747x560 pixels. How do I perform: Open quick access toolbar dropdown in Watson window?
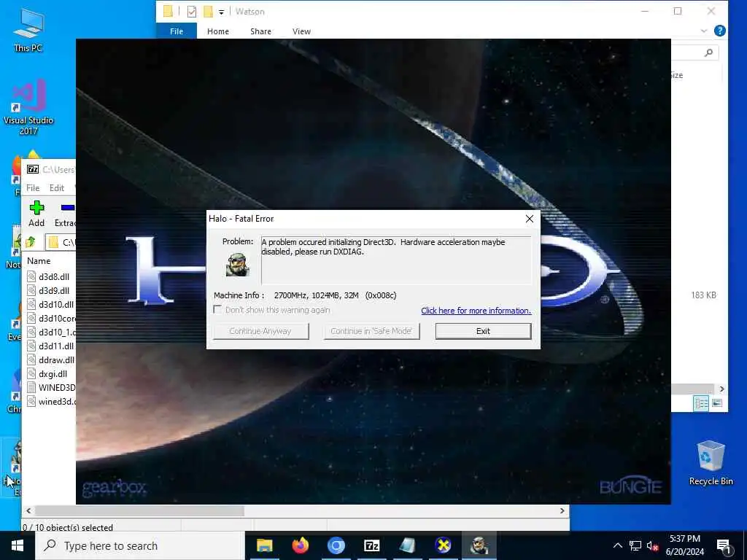click(222, 12)
